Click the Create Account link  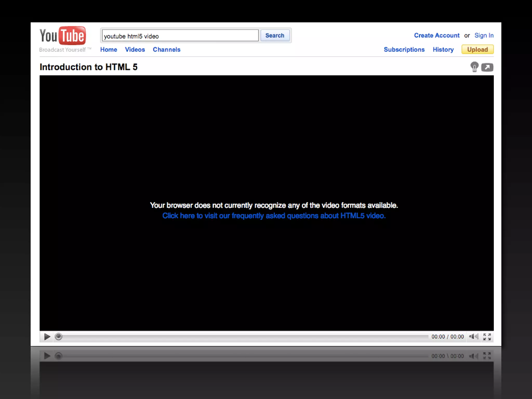coord(437,35)
